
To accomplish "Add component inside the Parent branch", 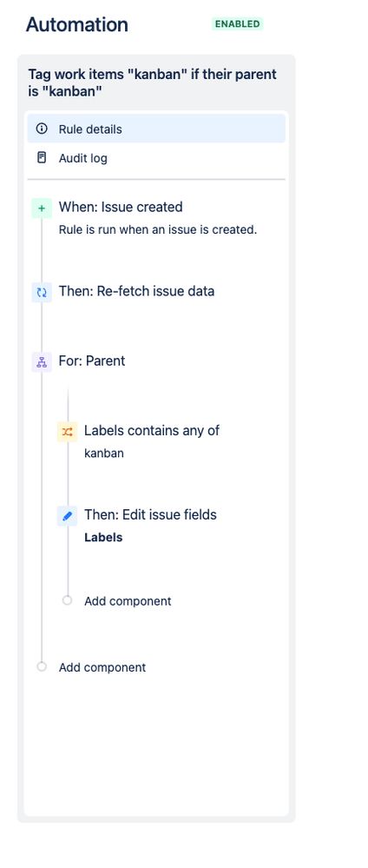I will pyautogui.click(x=128, y=601).
